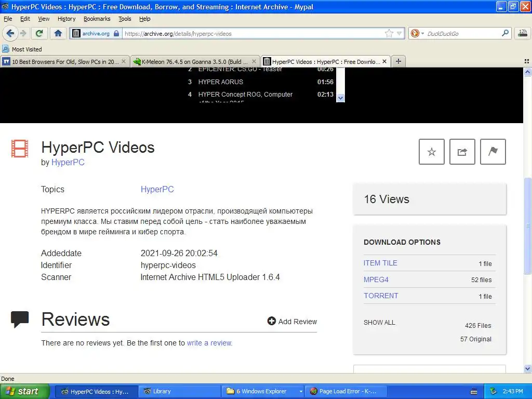This screenshot has width=532, height=399.
Task: Download the TORRENT file
Action: (381, 296)
